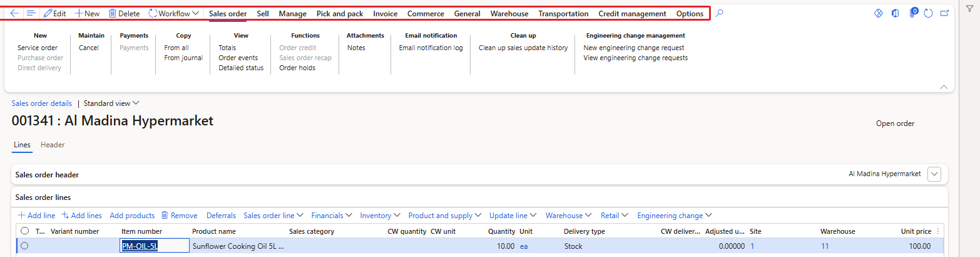Open Order events
This screenshot has width=980, height=257.
pos(238,58)
